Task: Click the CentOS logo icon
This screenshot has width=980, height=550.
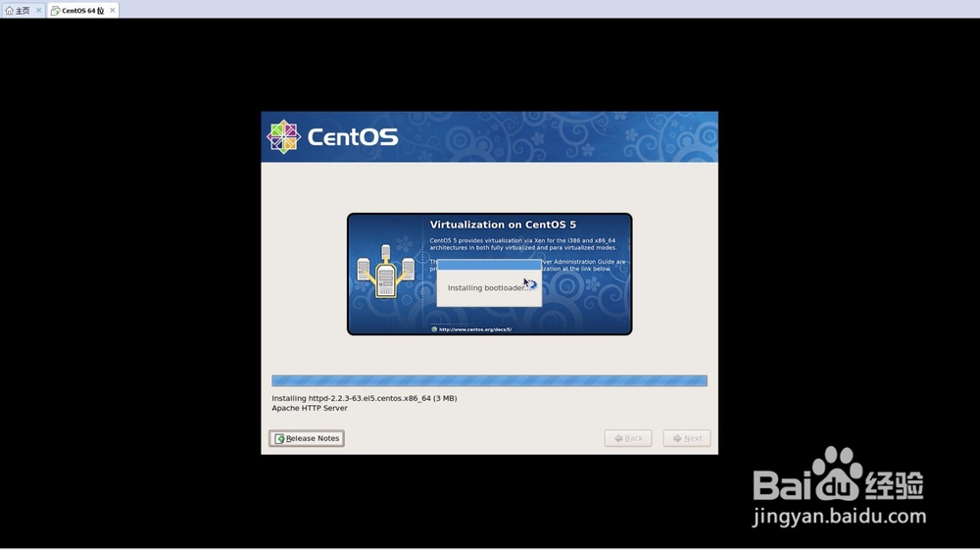Action: coord(284,137)
